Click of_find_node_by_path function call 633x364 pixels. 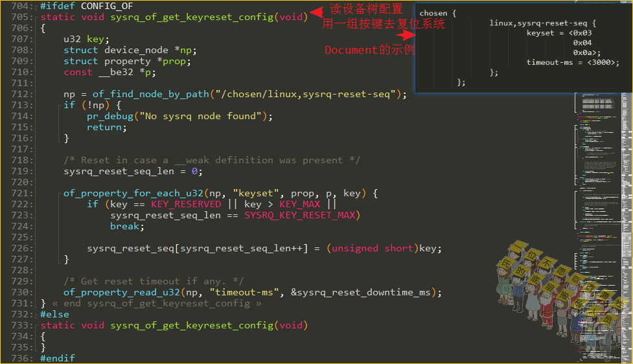pos(150,94)
